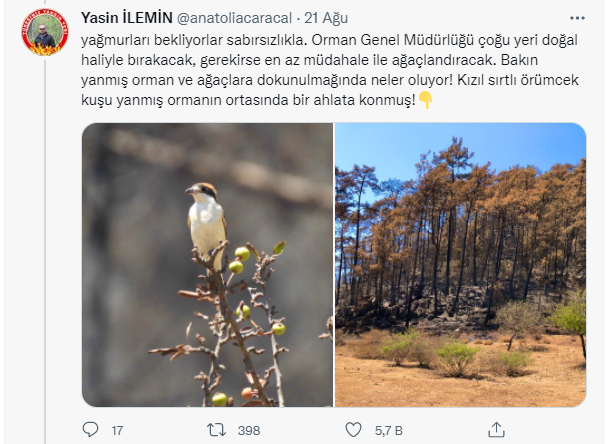Viewport: 607px width, 444px height.
Task: Click the like count 5,7 B
Action: coord(388,430)
